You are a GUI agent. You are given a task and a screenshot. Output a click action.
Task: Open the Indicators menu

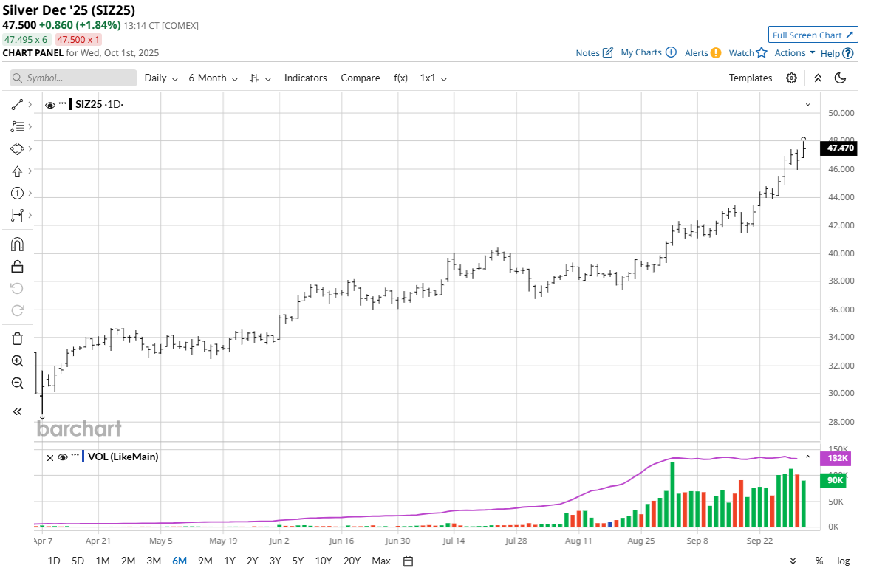[305, 78]
